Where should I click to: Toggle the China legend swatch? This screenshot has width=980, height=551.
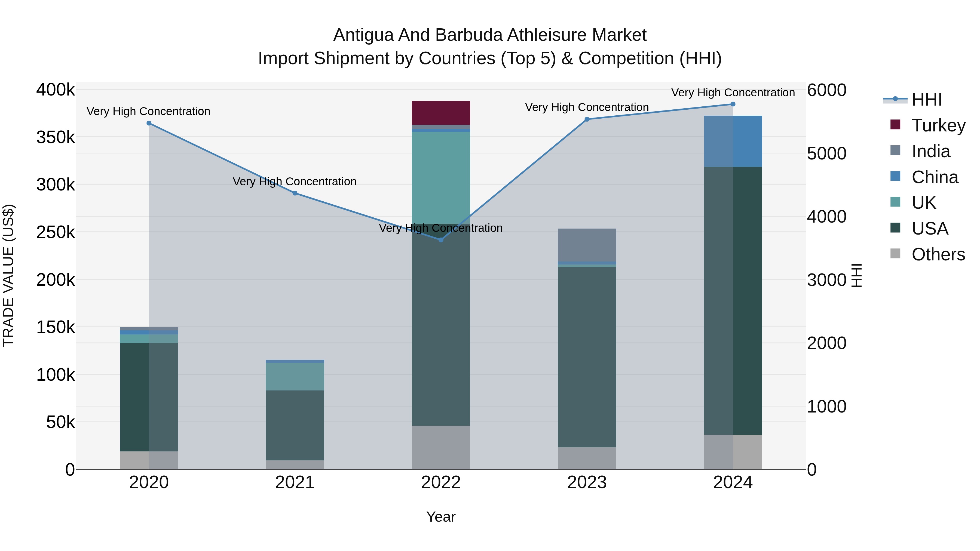[896, 176]
